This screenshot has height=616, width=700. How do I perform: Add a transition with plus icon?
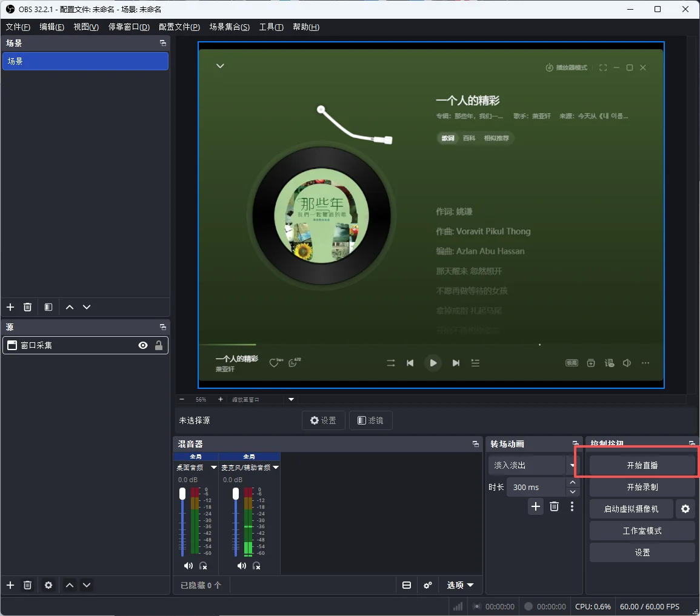[x=536, y=506]
